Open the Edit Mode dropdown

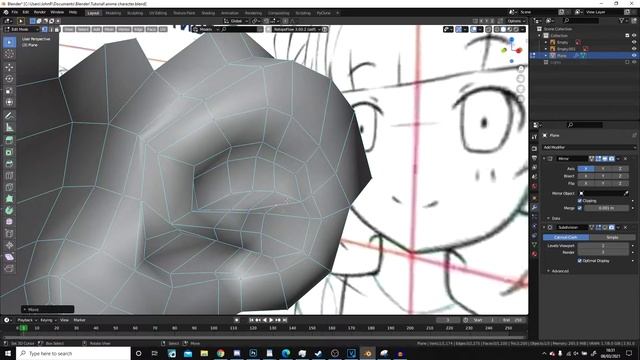(21, 29)
